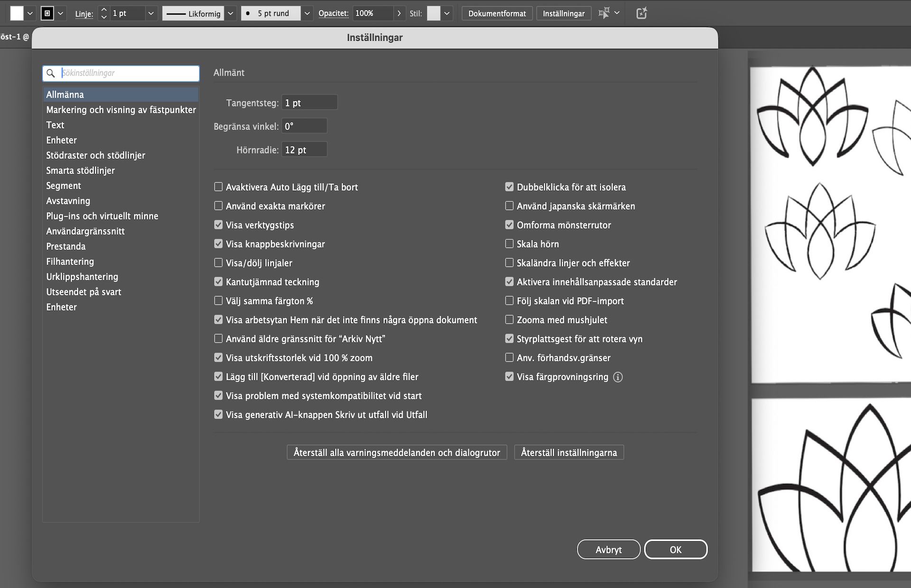911x588 pixels.
Task: Expand the stroke weight dropdown next to 1 pt
Action: pos(151,13)
